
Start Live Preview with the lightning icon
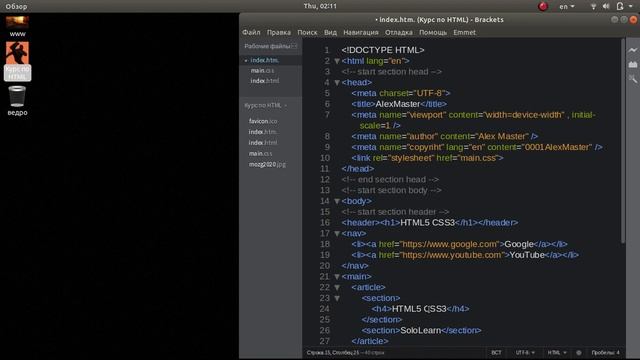coord(633,50)
